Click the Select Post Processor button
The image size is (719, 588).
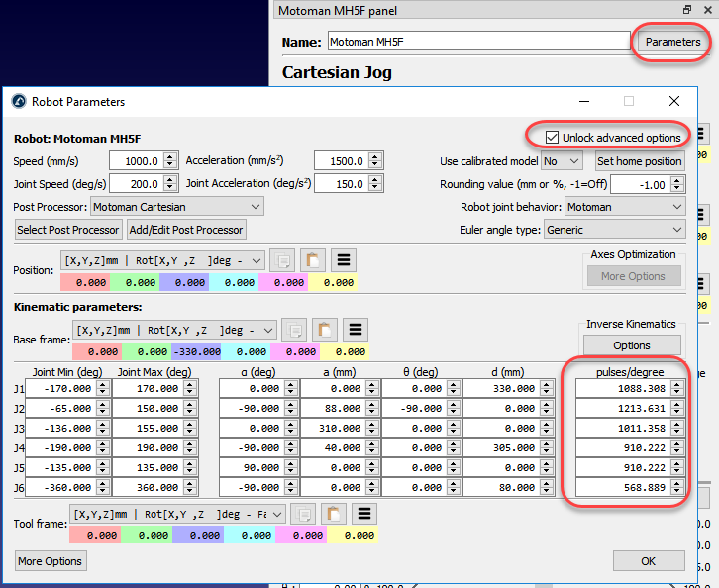[x=68, y=230]
